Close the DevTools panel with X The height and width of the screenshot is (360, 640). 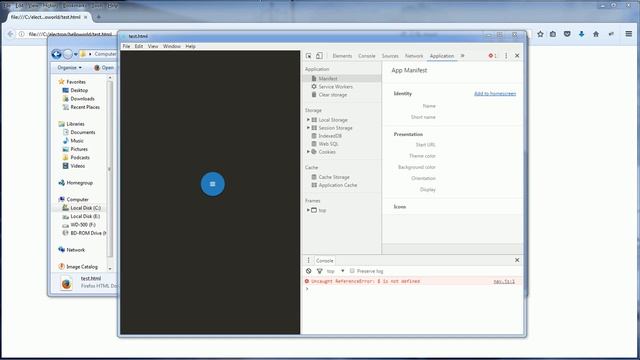[517, 56]
